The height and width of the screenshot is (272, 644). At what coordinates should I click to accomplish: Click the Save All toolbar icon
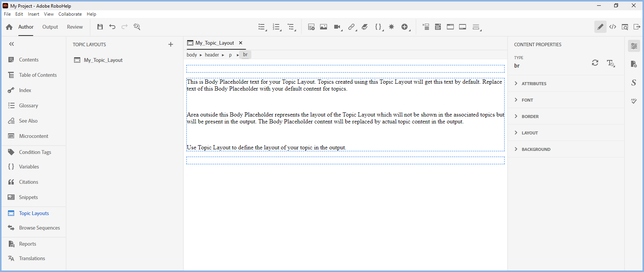point(100,27)
